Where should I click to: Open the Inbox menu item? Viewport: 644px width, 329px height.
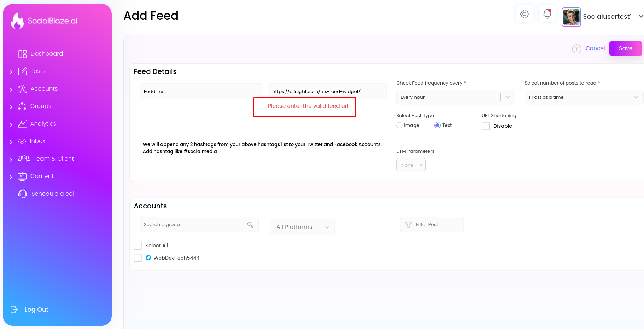(x=37, y=141)
